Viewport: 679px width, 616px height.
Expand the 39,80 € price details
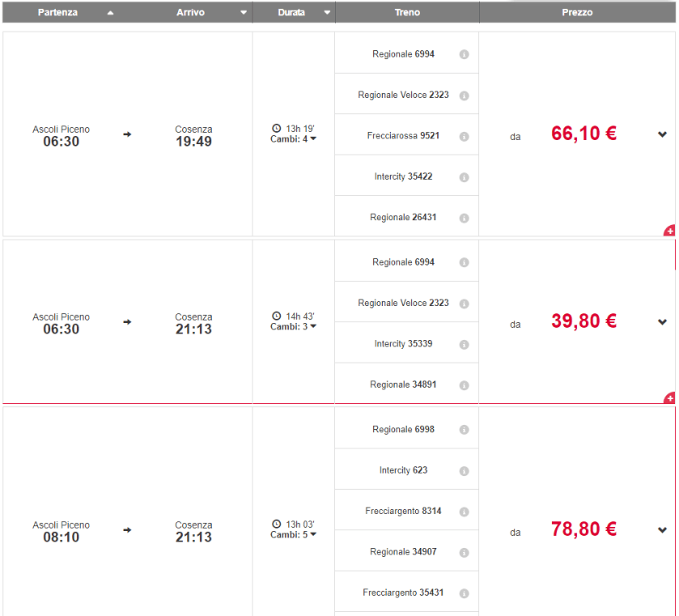662,322
